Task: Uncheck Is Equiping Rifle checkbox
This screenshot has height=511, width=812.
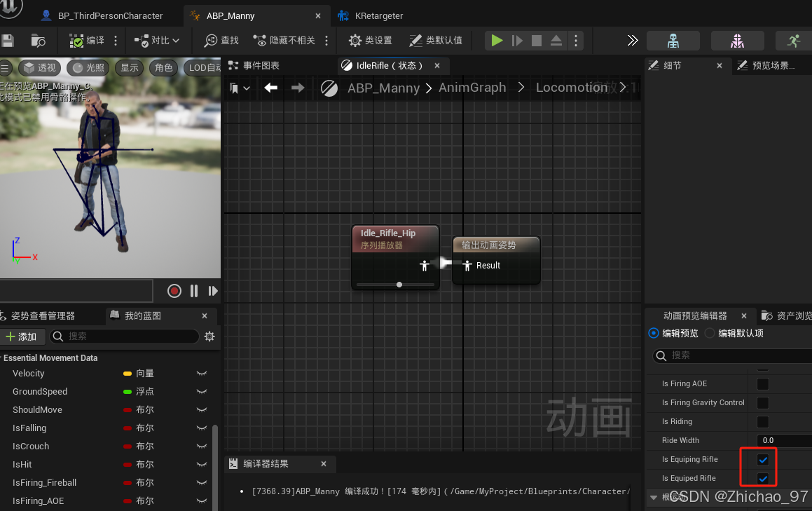Action: pyautogui.click(x=763, y=460)
